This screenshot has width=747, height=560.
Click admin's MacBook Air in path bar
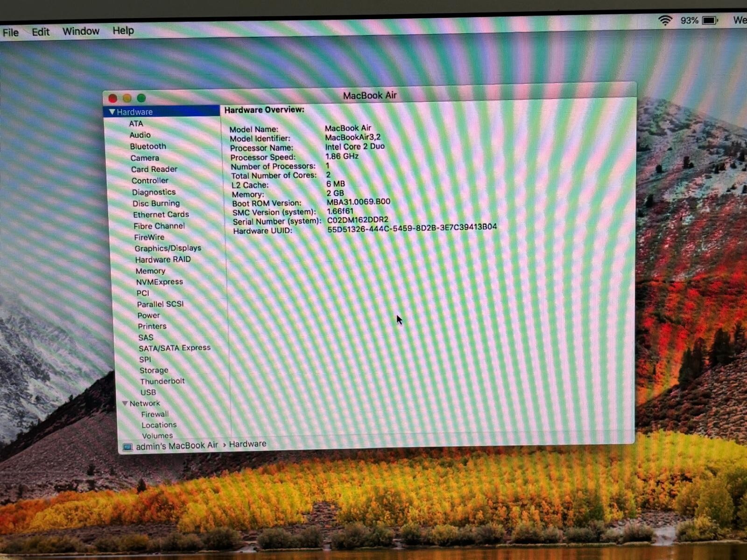tap(177, 446)
